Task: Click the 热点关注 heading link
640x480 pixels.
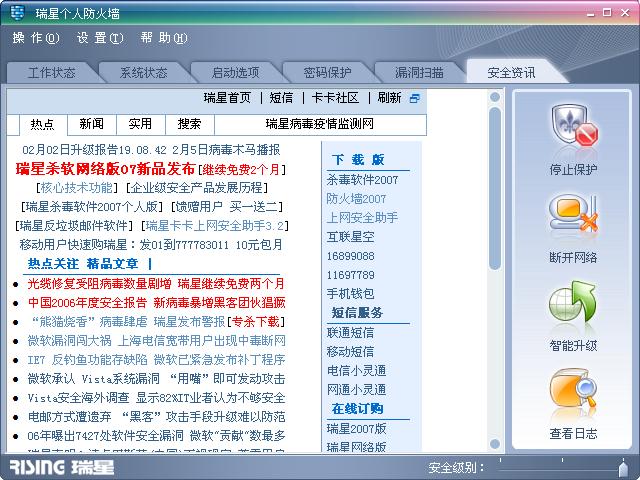Action: pyautogui.click(x=53, y=264)
